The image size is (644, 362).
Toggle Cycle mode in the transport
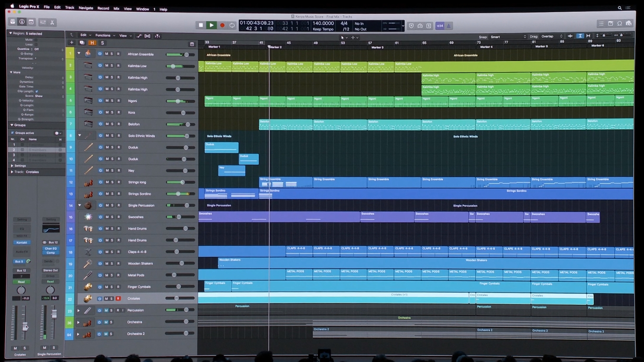[x=232, y=26]
